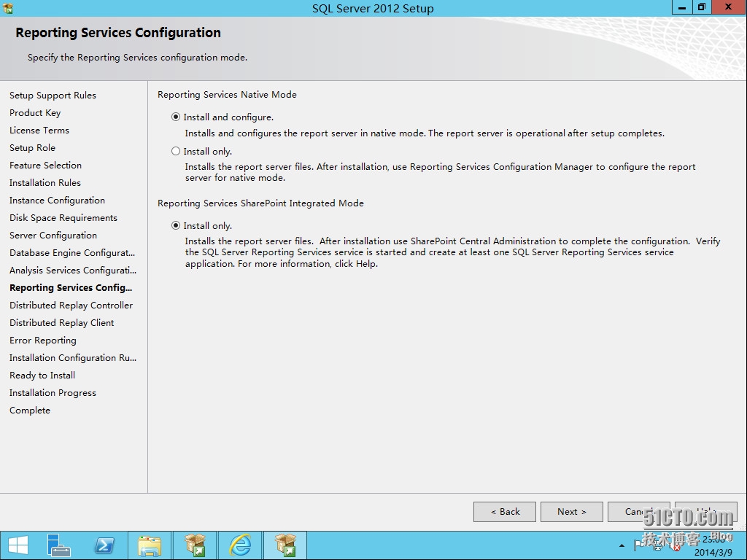747x560 pixels.
Task: Click 'Installation Configuration Ru...' step
Action: pyautogui.click(x=73, y=357)
